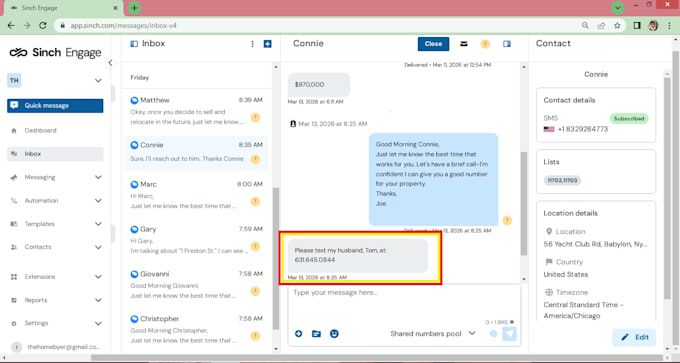Expand the Extensions menu
This screenshot has width=680, height=363.
pyautogui.click(x=55, y=277)
